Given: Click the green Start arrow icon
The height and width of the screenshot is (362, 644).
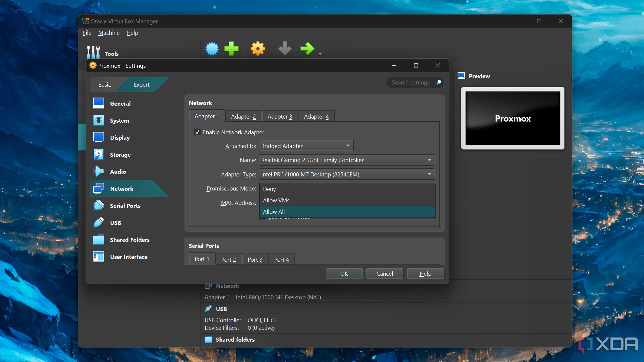Looking at the screenshot, I should (307, 48).
